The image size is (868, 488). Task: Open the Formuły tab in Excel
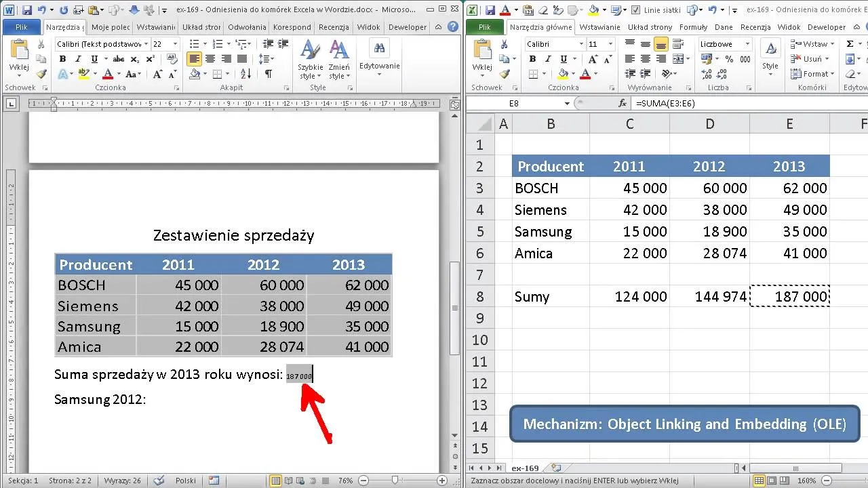tap(693, 27)
